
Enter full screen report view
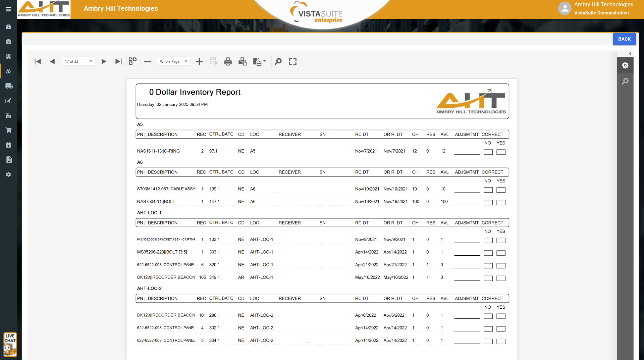293,61
